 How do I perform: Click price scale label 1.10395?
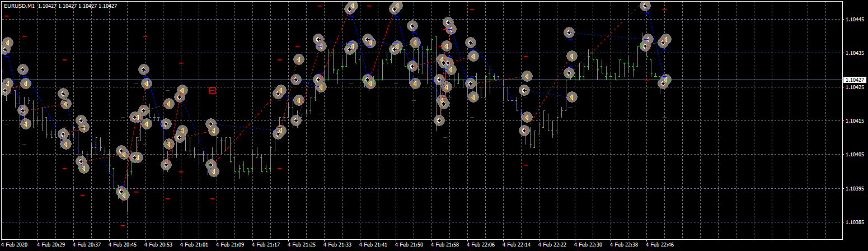tap(856, 189)
